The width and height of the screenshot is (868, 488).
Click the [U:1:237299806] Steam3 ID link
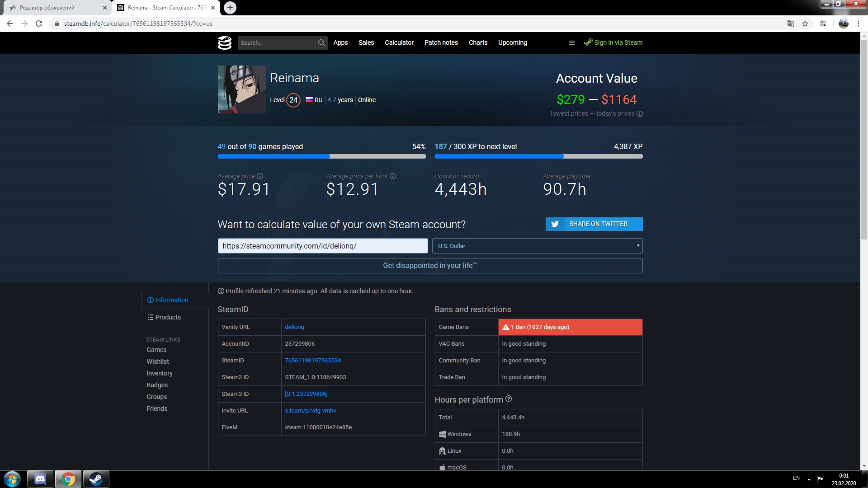coord(306,394)
